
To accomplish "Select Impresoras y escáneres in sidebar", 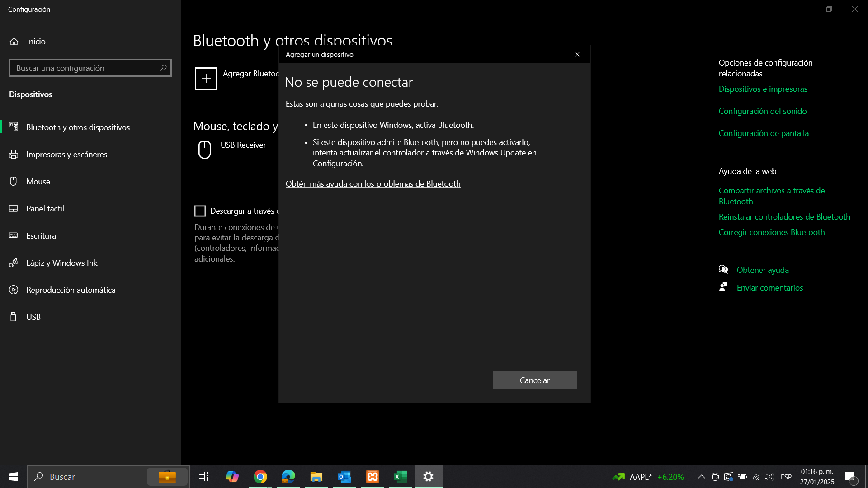I will [67, 155].
